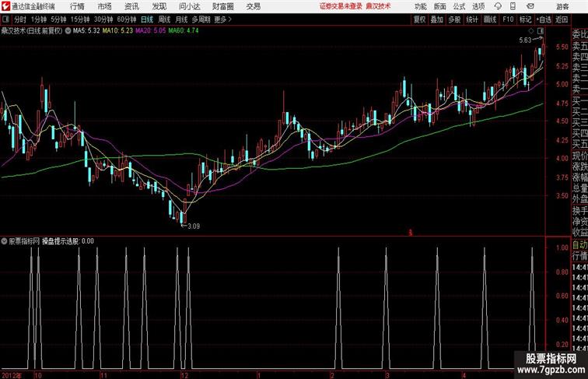588x379 pixels.
Task: Click the diamond icon above the chart
Action: (x=531, y=30)
